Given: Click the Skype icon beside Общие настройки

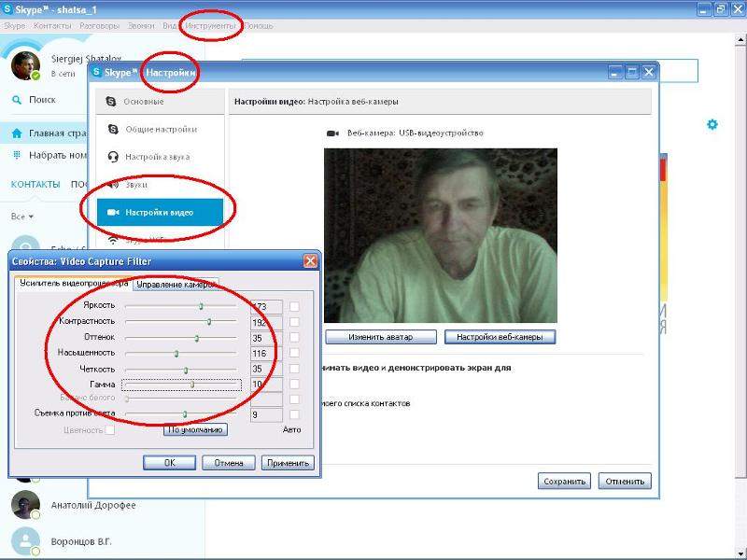Looking at the screenshot, I should click(113, 129).
